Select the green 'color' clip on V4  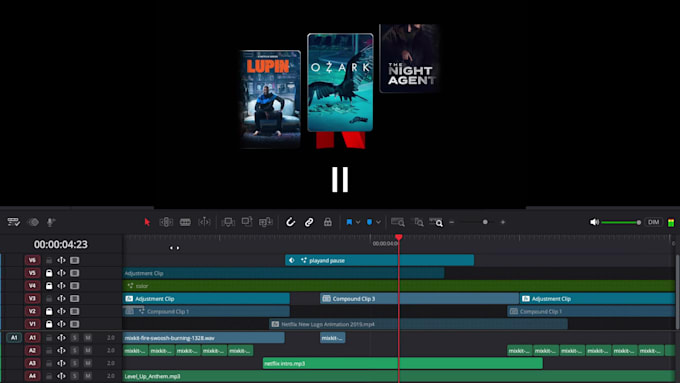(x=399, y=286)
